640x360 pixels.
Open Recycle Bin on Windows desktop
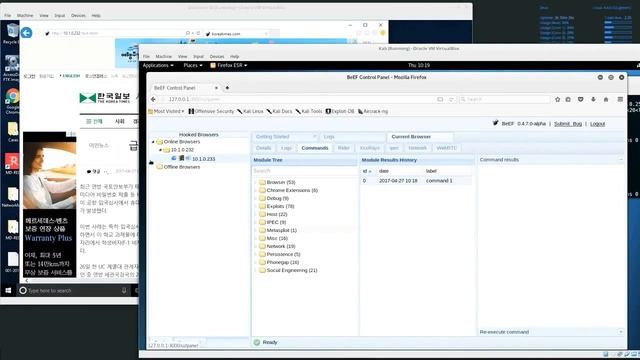point(11,33)
